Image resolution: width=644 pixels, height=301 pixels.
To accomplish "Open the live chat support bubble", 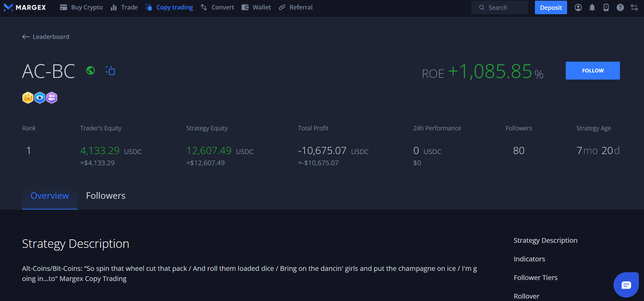I will pos(626,285).
